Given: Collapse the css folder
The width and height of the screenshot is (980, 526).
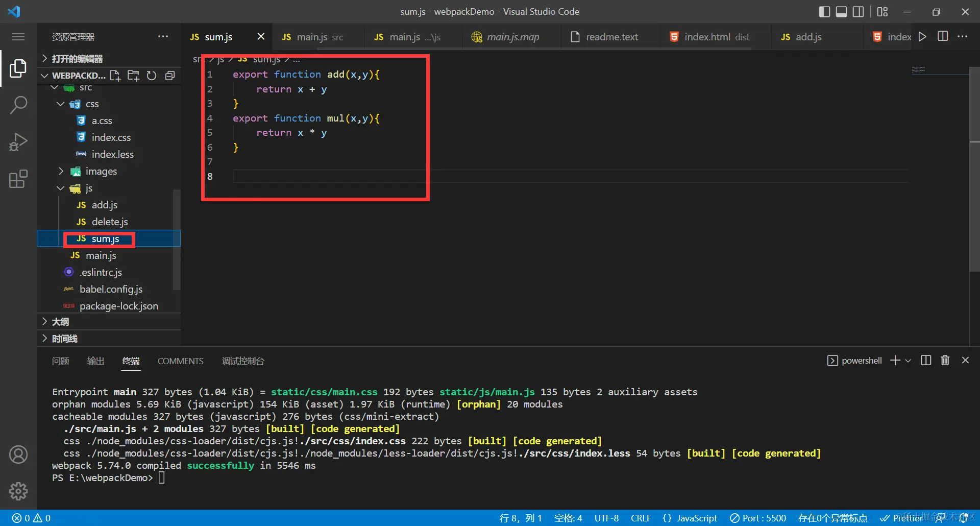Looking at the screenshot, I should [x=61, y=104].
